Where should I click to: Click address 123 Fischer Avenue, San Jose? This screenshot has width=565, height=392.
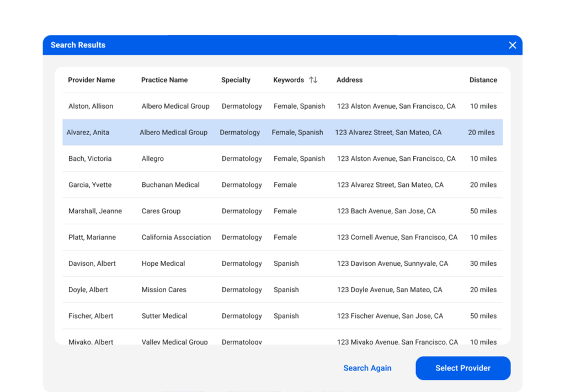coord(390,316)
